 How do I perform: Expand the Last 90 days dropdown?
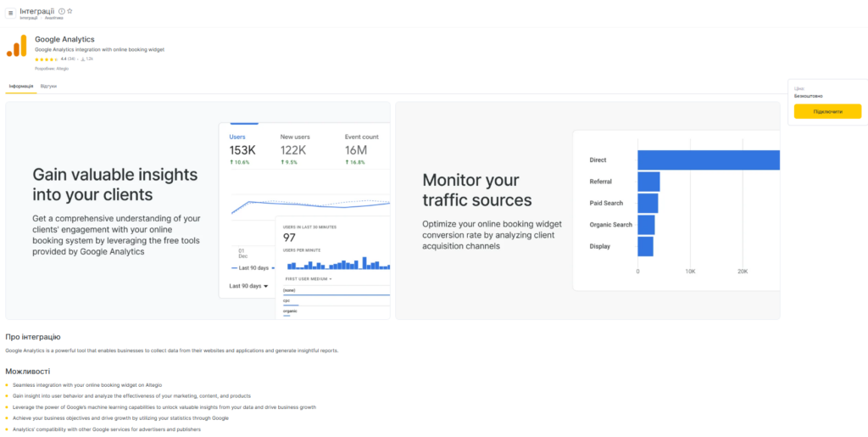point(248,286)
